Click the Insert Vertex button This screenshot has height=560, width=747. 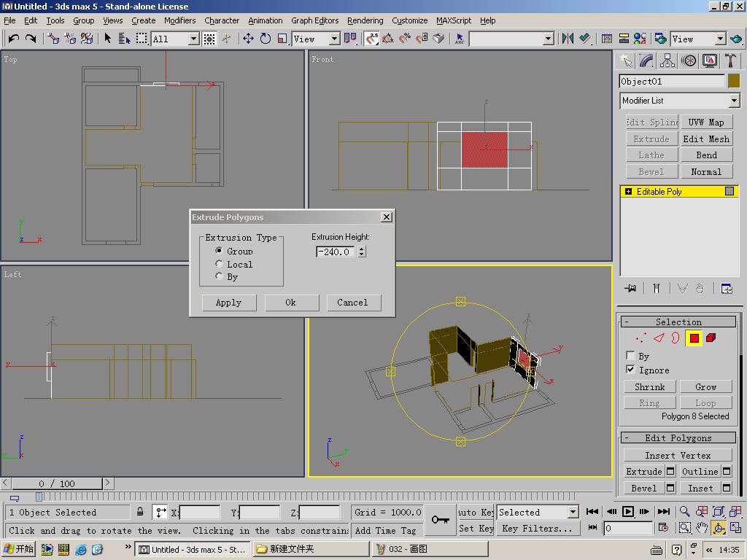678,455
